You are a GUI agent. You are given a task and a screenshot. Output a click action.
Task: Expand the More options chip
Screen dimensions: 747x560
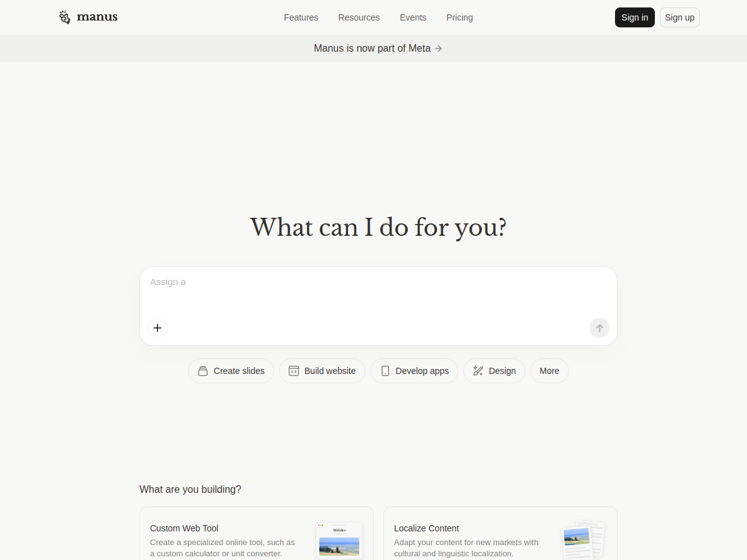pyautogui.click(x=549, y=371)
